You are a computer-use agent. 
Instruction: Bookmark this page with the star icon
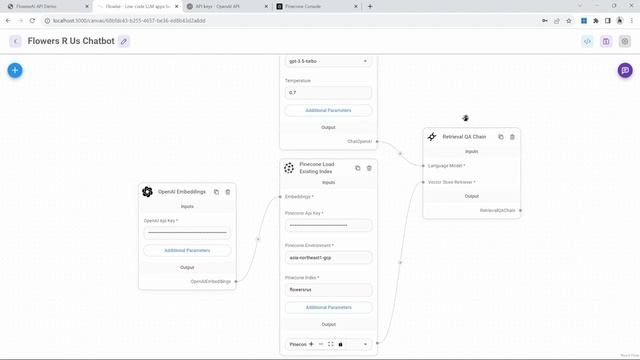[x=569, y=20]
